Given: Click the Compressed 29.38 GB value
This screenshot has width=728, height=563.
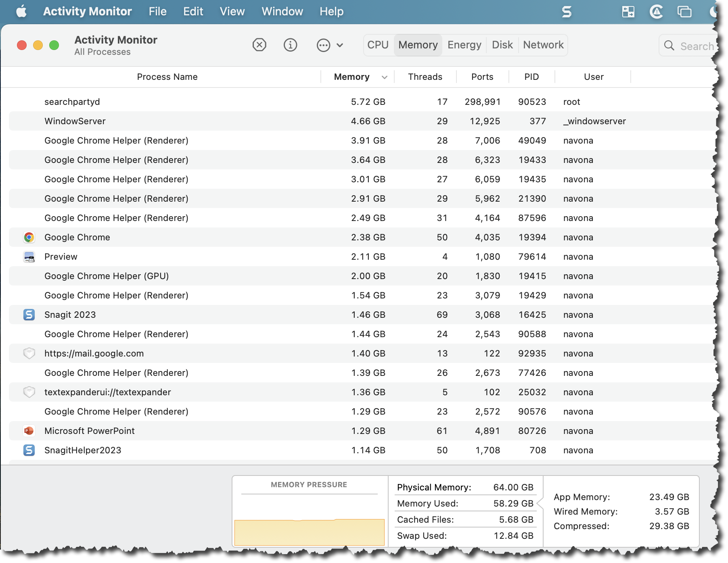Looking at the screenshot, I should [669, 526].
